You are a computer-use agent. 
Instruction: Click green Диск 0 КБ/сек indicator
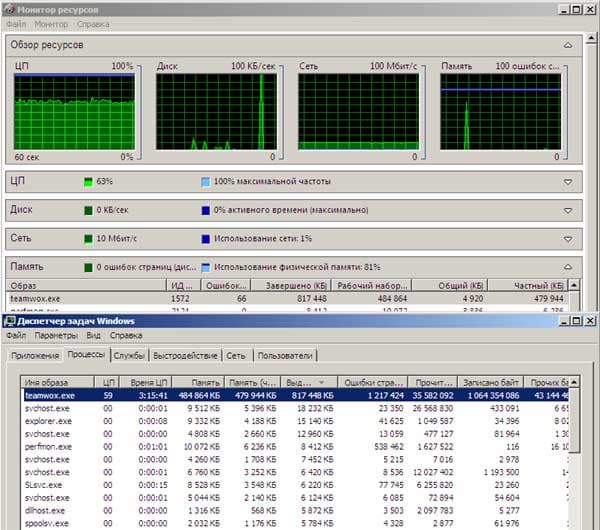(x=88, y=210)
